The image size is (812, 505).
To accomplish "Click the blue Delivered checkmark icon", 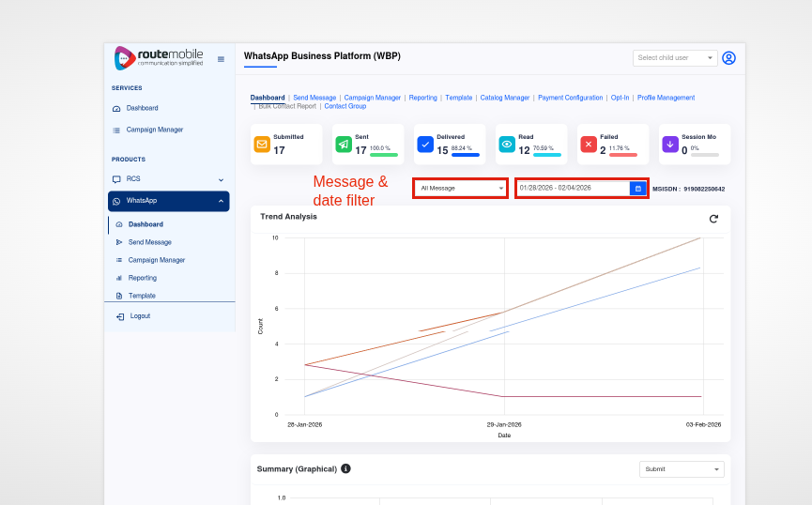I will (x=425, y=144).
